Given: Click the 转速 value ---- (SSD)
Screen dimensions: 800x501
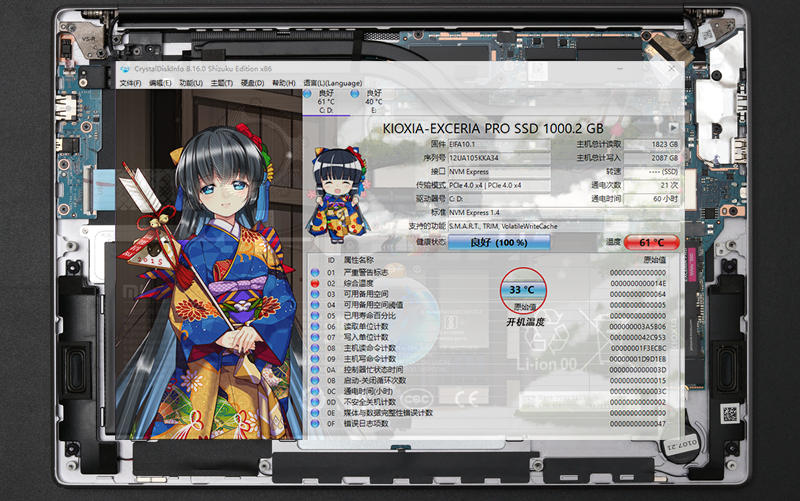Looking at the screenshot, I should (x=652, y=171).
